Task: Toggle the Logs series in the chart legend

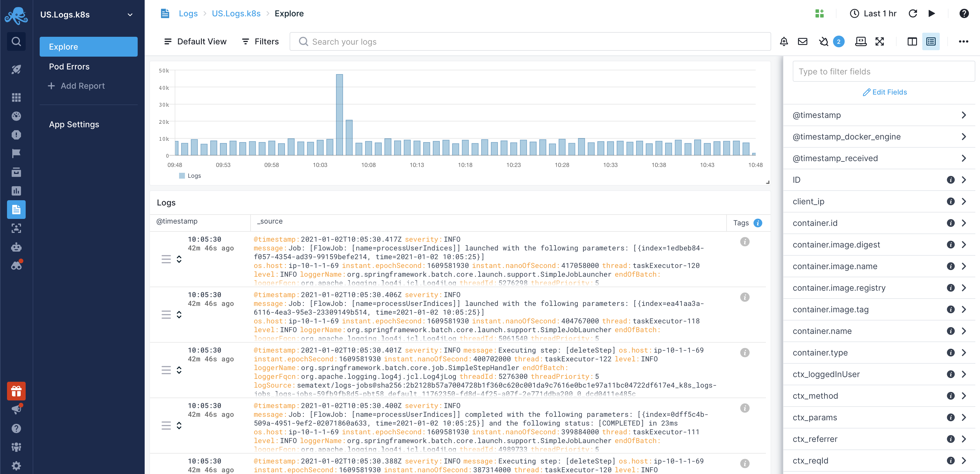Action: [x=190, y=176]
